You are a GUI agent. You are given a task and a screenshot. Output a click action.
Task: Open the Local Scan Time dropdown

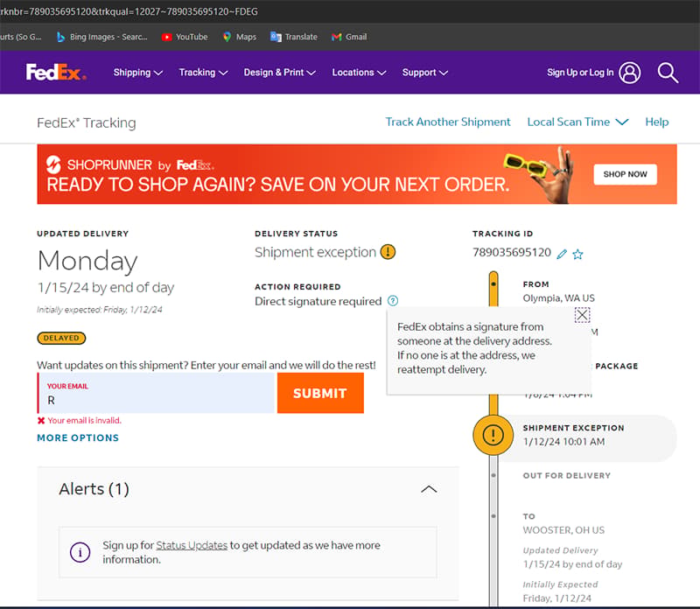point(577,122)
